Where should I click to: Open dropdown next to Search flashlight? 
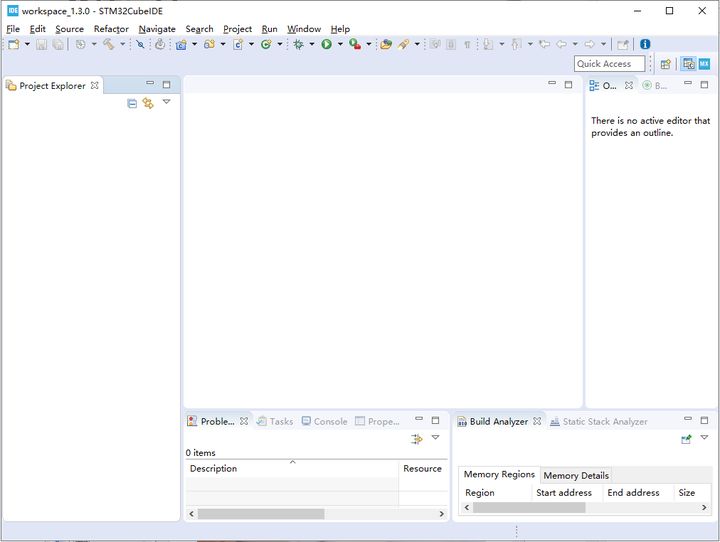(417, 44)
